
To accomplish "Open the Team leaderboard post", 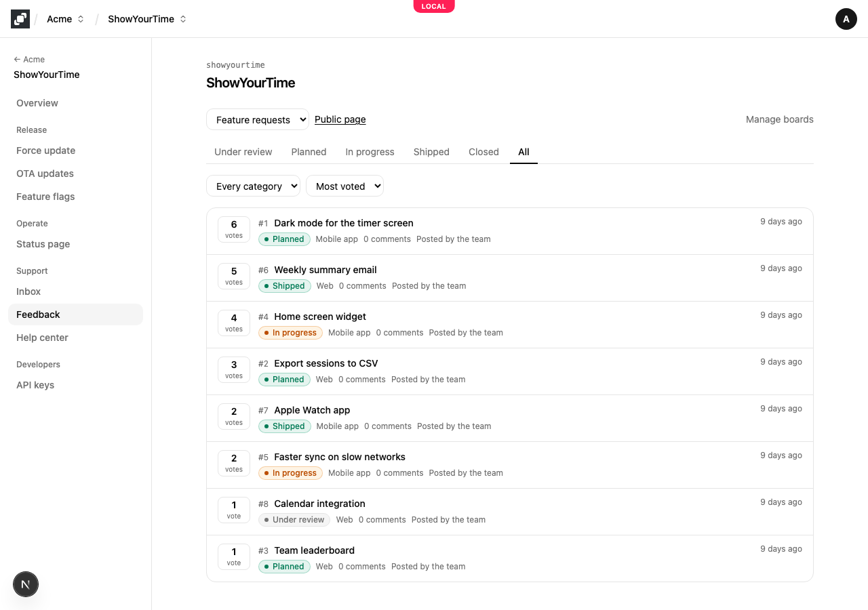I will tap(315, 550).
